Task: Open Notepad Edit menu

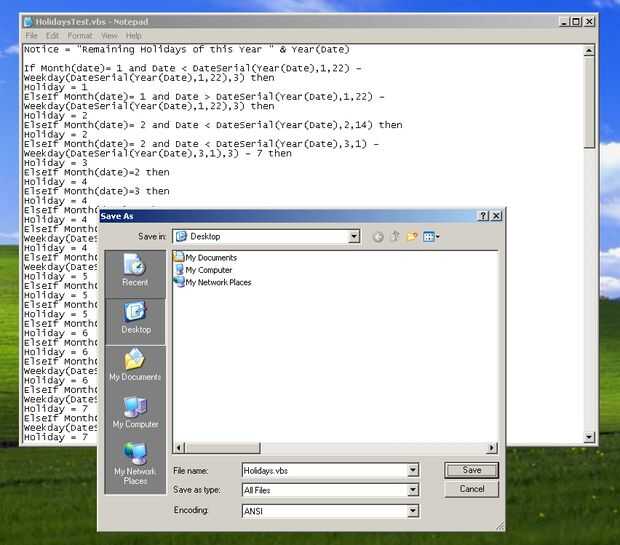Action: (52, 36)
